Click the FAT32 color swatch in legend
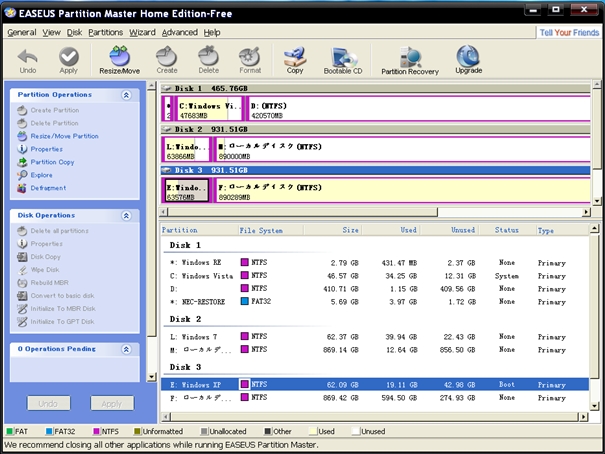Screen dimensions: 605x454 49,431
